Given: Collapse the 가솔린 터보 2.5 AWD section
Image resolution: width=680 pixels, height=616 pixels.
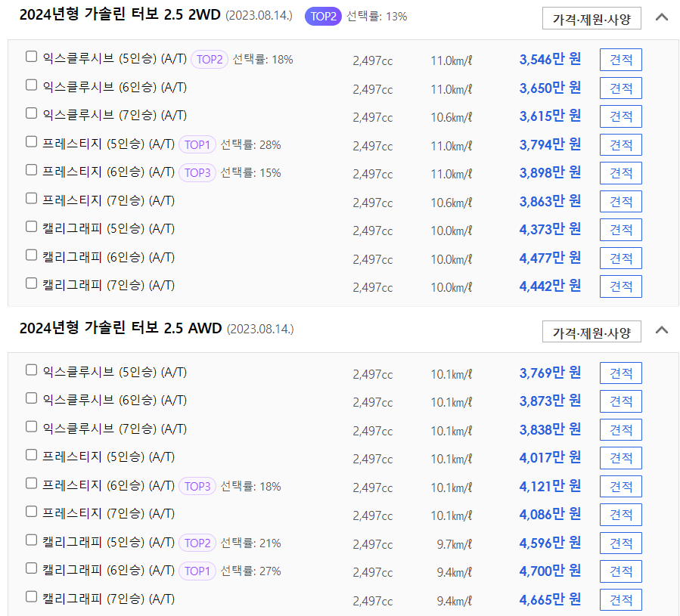Looking at the screenshot, I should [661, 330].
